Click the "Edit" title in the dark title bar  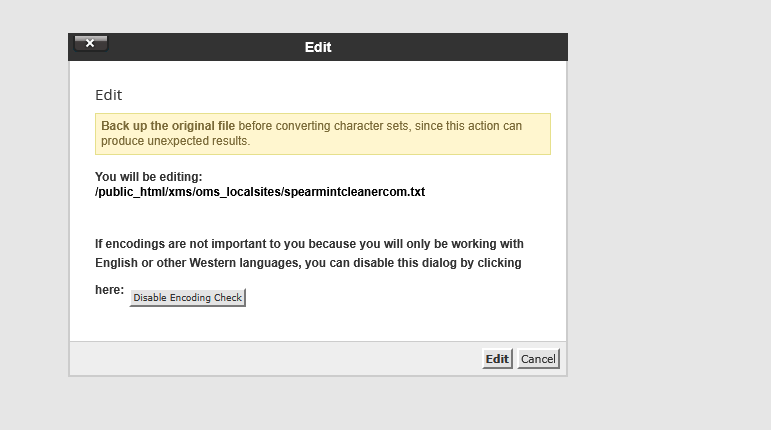pyautogui.click(x=318, y=47)
